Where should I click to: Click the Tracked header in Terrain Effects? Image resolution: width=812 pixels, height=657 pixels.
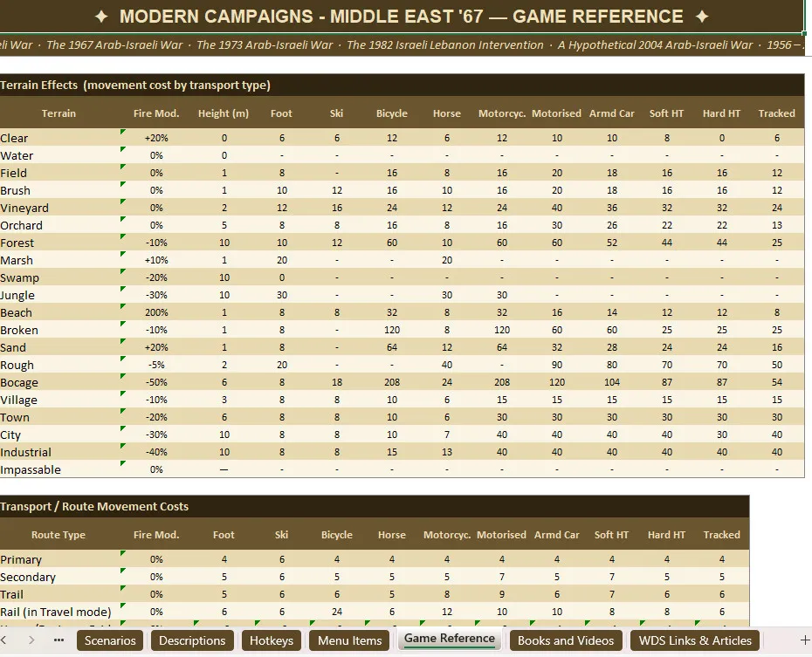tap(776, 113)
